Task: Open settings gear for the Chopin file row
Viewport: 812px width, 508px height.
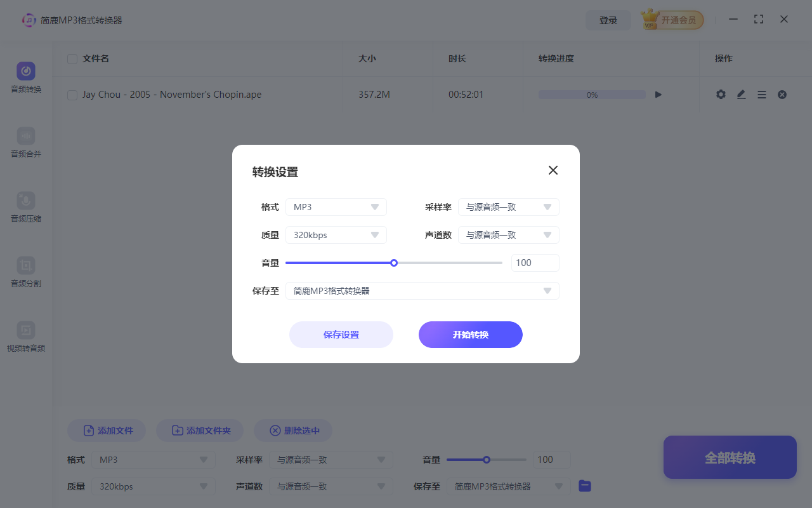Action: [x=721, y=94]
